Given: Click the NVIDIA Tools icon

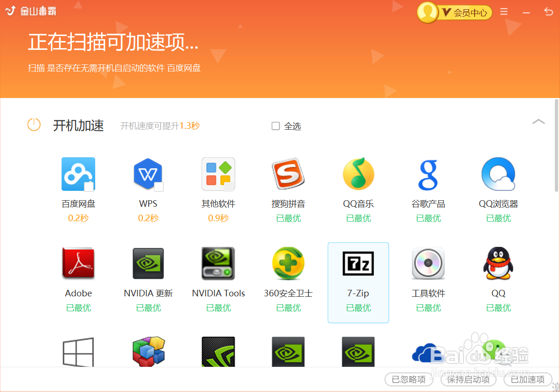Looking at the screenshot, I should [218, 264].
